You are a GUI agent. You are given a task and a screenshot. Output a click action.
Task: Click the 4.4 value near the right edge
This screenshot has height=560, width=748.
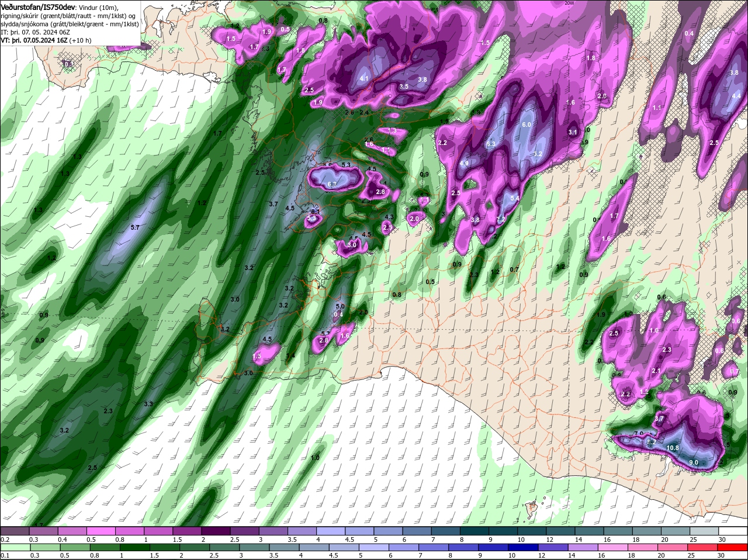pyautogui.click(x=736, y=95)
